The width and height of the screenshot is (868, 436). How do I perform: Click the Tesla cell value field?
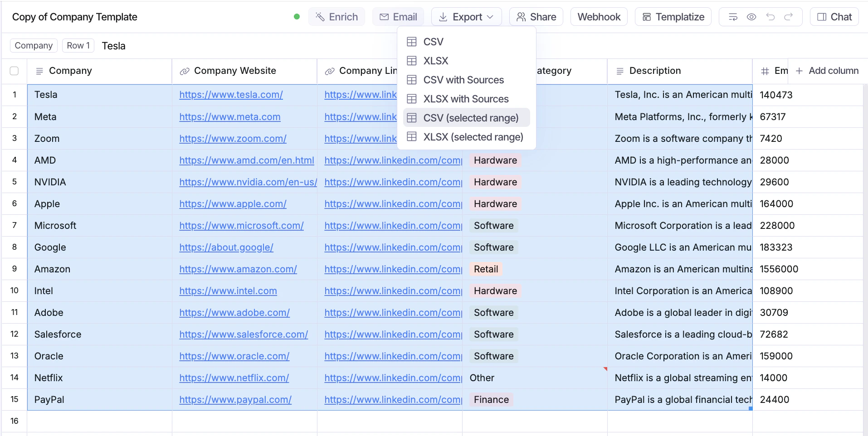coord(113,46)
